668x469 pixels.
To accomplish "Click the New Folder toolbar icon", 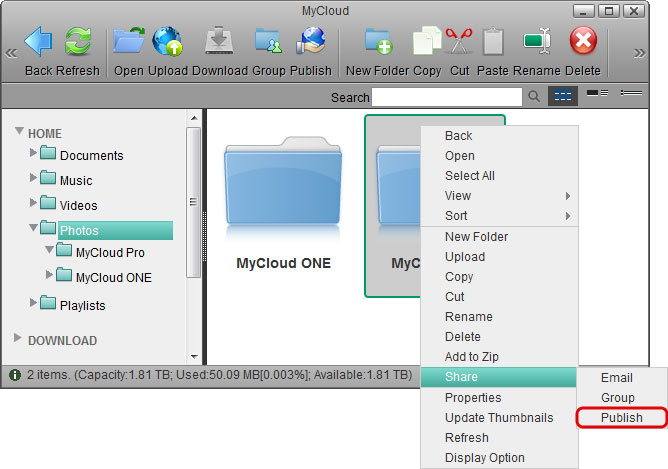I will coord(378,43).
